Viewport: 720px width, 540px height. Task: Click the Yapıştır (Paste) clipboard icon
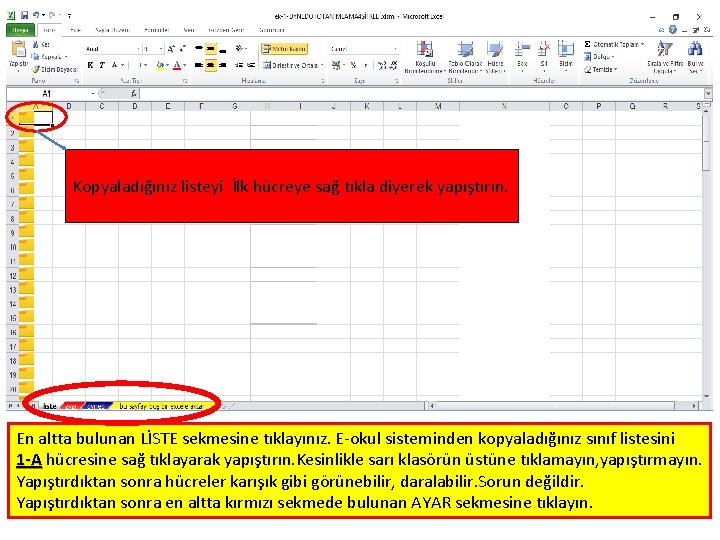(19, 50)
